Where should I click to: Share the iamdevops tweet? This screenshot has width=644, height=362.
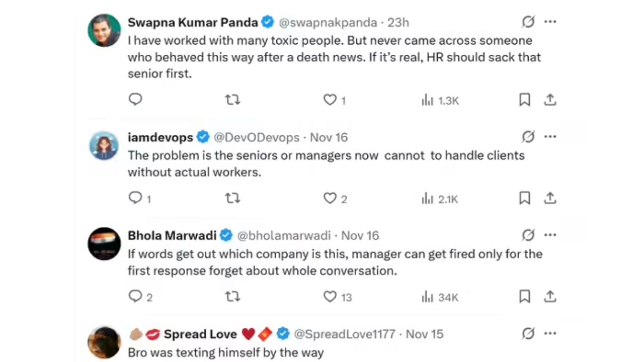[x=550, y=199]
